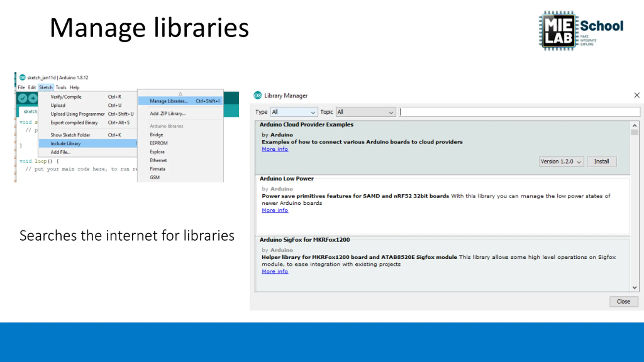Open More info for Arduino Low Power
The image size is (644, 362).
pyautogui.click(x=275, y=210)
